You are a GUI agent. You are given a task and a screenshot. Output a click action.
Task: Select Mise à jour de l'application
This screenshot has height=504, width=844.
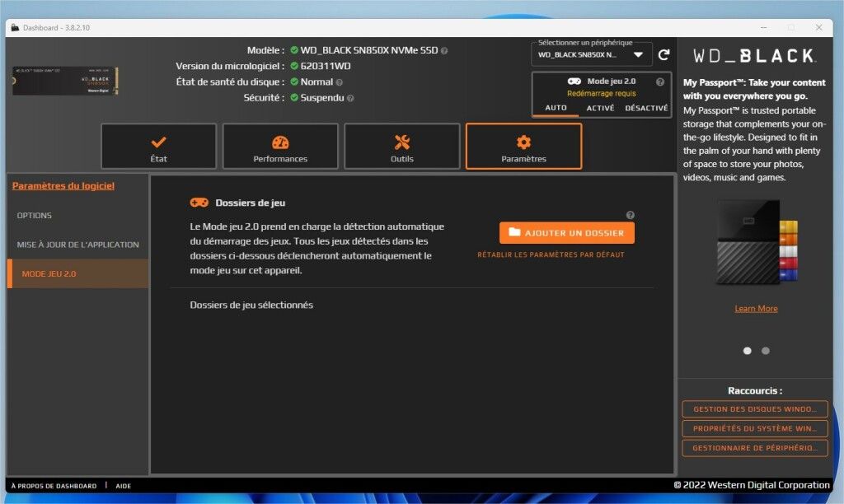click(x=78, y=245)
